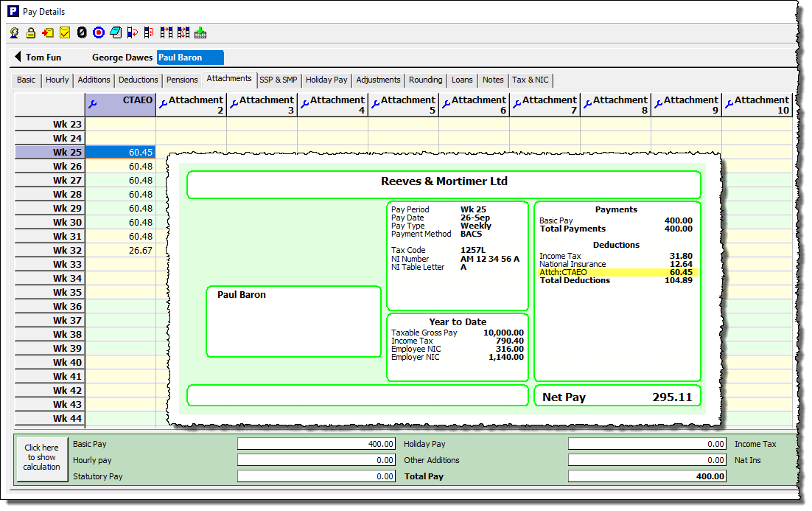This screenshot has height=511, width=812.
Task: Click the Wk 23 row header
Action: pyautogui.click(x=50, y=125)
